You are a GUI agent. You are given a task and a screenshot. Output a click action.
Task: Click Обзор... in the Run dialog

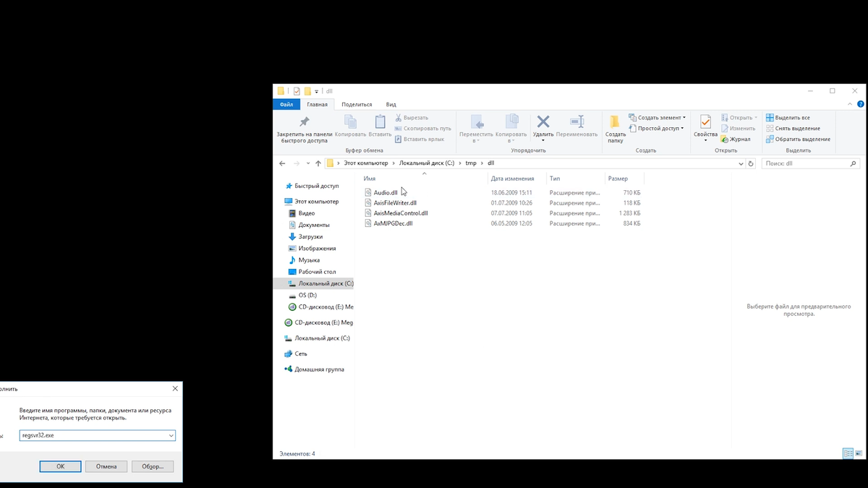click(x=153, y=466)
